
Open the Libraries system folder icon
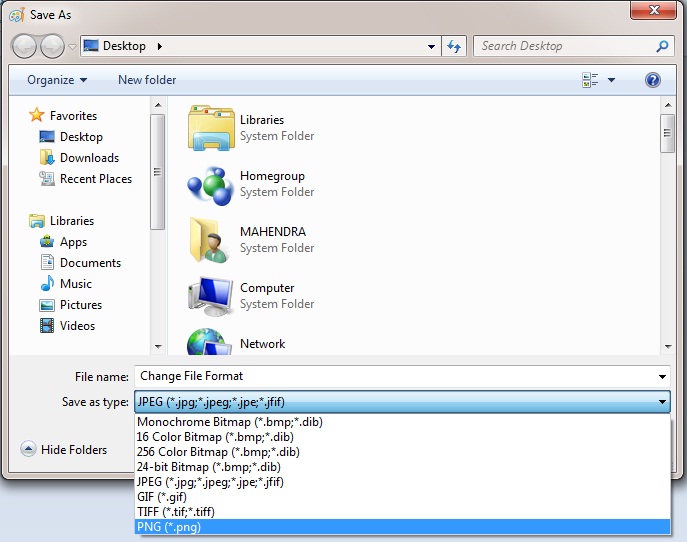210,128
